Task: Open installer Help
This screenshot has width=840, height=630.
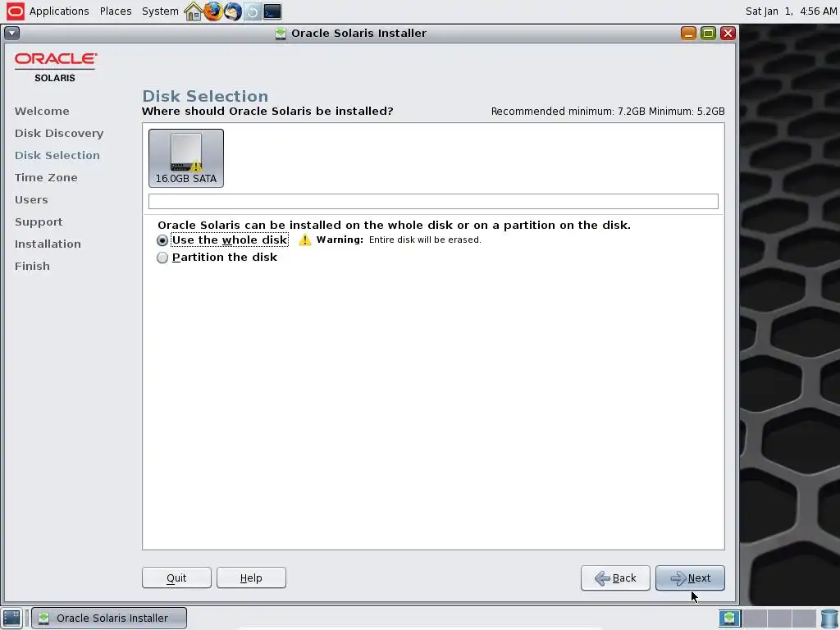Action: [251, 578]
